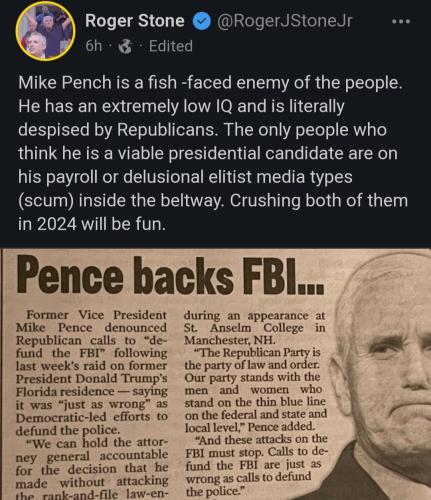Open the attached newspaper clipping image
431x500 pixels.
(215, 374)
